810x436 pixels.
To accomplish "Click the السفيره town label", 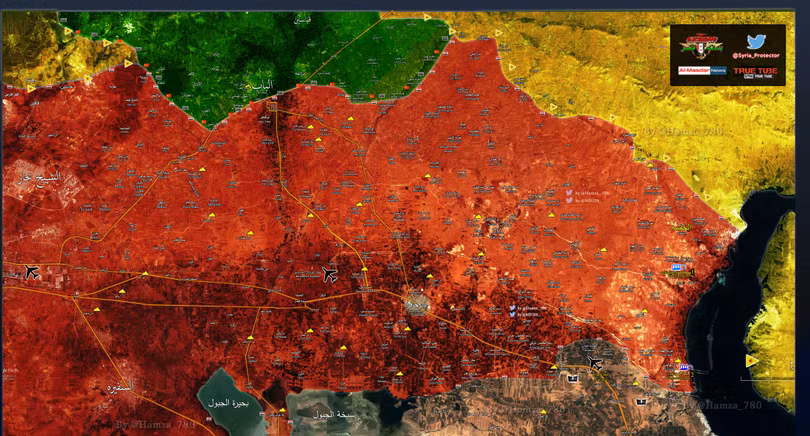I will pos(121,386).
